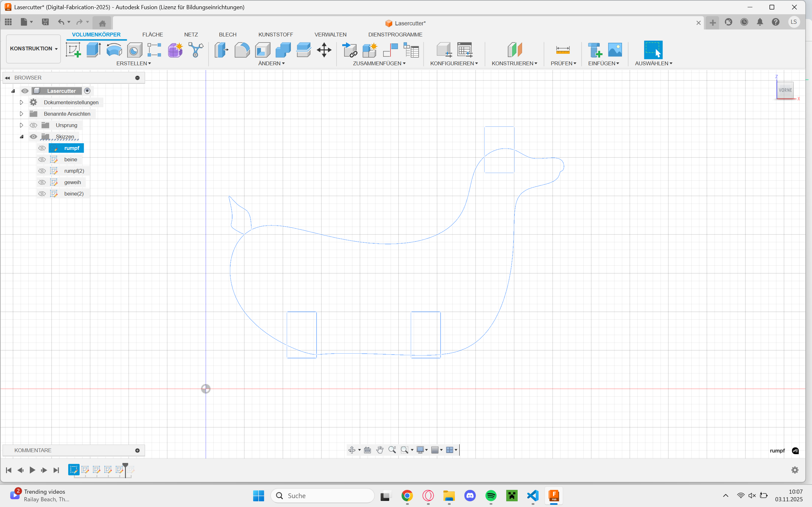The width and height of the screenshot is (812, 507).
Task: Open Spotify from the taskbar
Action: [x=491, y=495]
